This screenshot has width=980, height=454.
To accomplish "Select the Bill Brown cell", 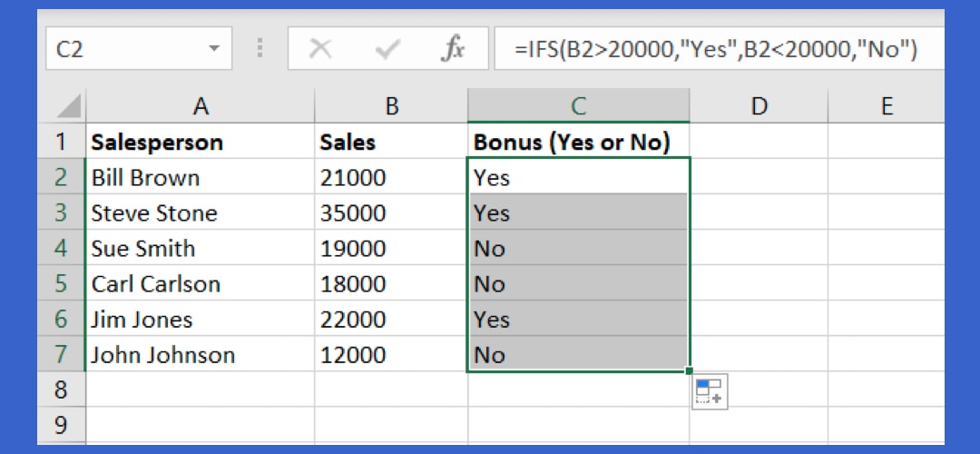I will pyautogui.click(x=200, y=177).
